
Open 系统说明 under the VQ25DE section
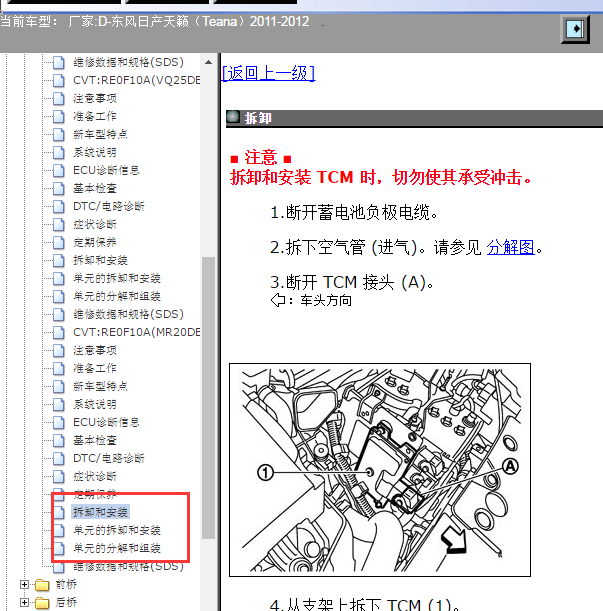[95, 152]
